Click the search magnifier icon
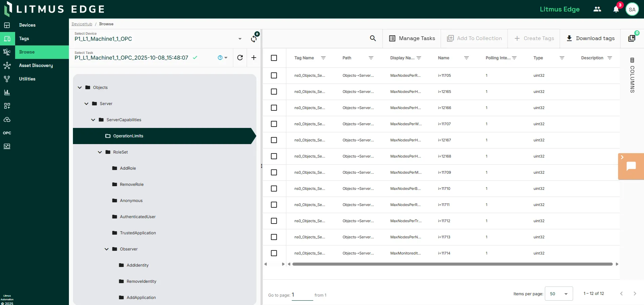Image resolution: width=644 pixels, height=305 pixels. [x=373, y=38]
